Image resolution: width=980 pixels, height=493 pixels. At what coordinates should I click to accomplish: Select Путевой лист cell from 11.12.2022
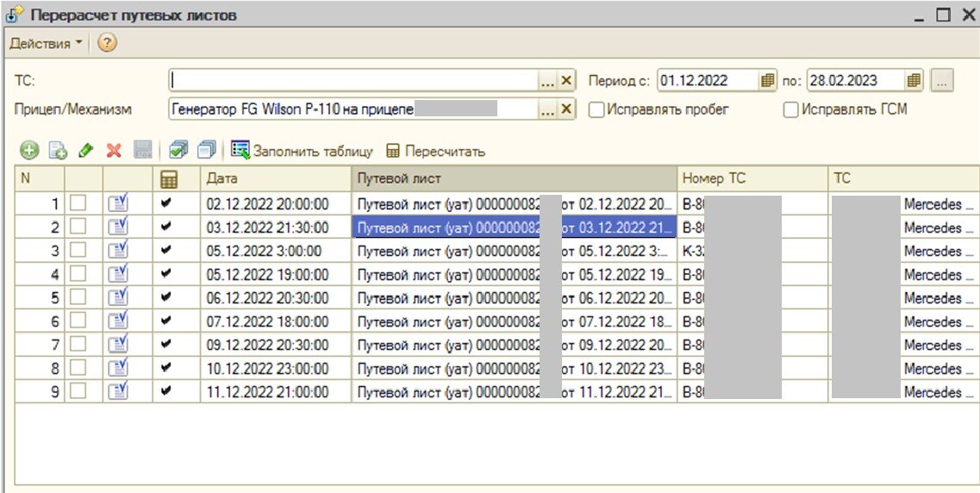tap(515, 392)
